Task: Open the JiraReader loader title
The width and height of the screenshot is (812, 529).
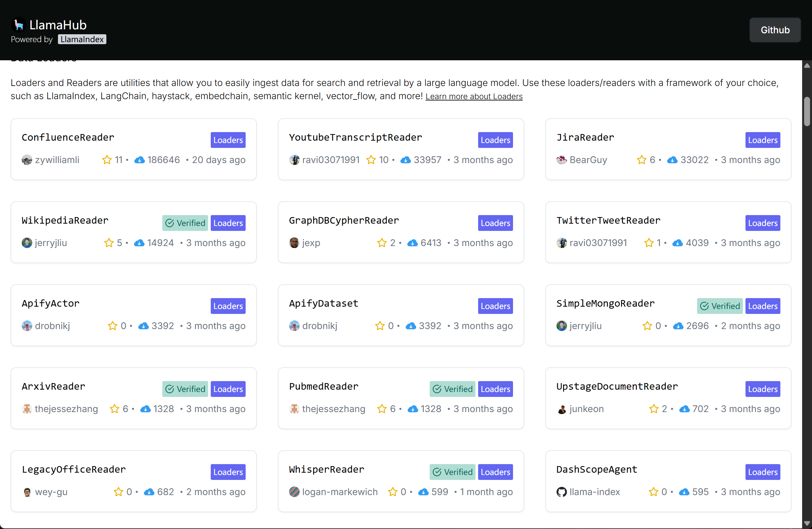Action: coord(585,137)
